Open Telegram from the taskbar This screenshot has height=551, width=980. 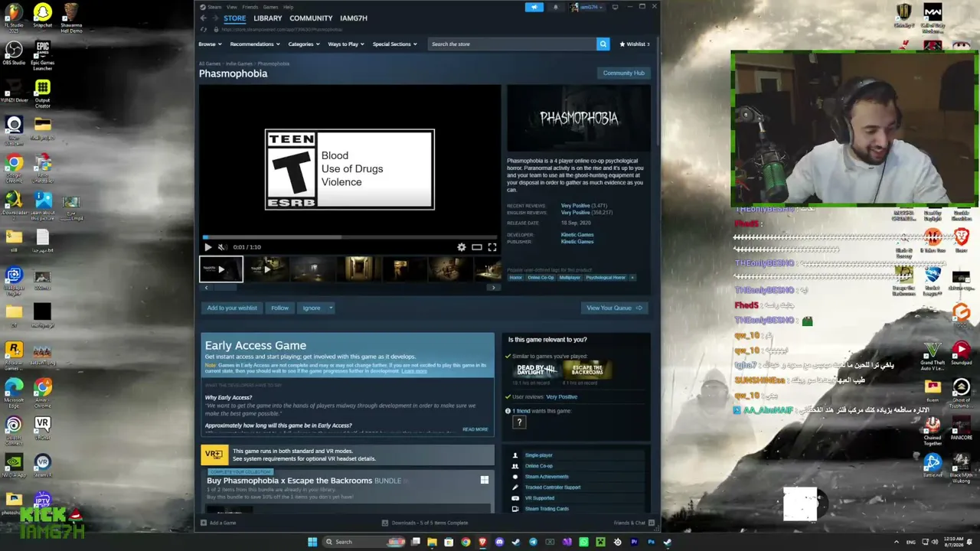[533, 542]
